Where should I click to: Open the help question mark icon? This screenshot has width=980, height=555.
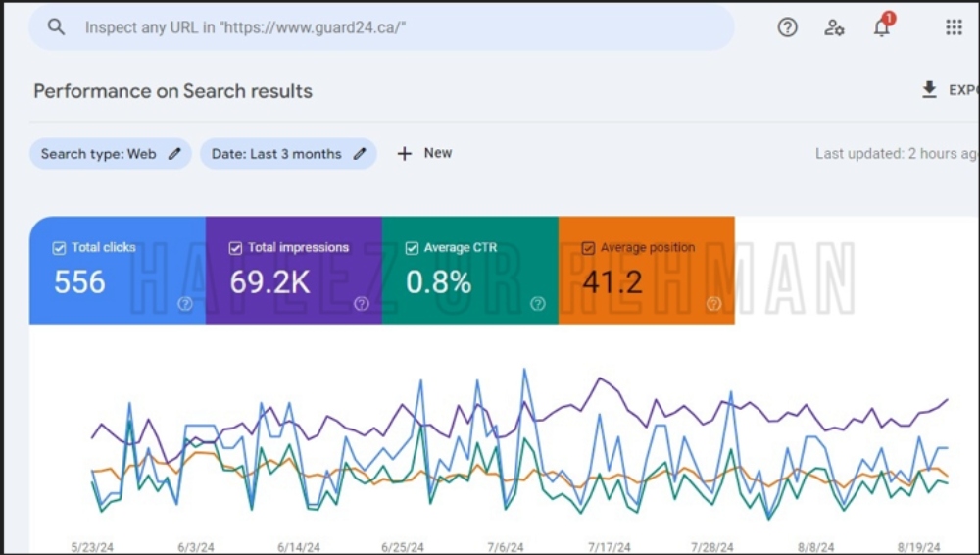pyautogui.click(x=787, y=26)
